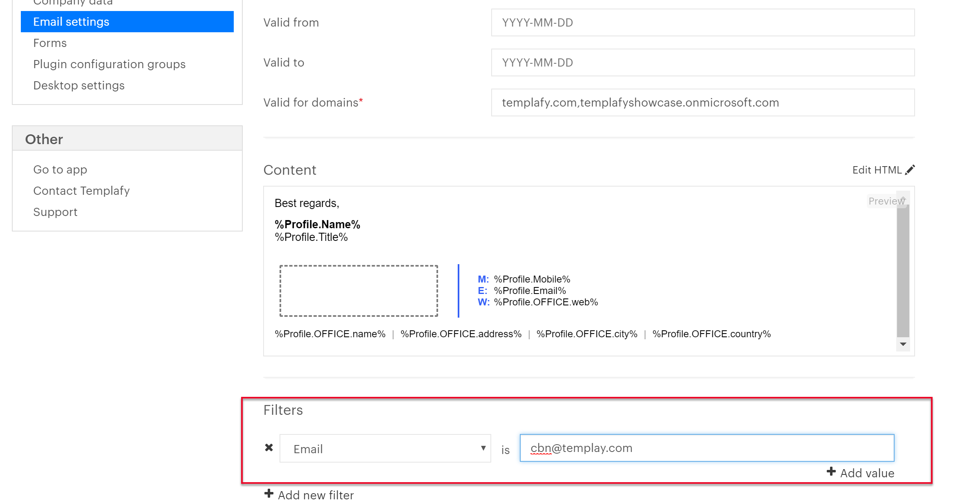Switch to Email settings
Image resolution: width=980 pixels, height=503 pixels.
[71, 21]
